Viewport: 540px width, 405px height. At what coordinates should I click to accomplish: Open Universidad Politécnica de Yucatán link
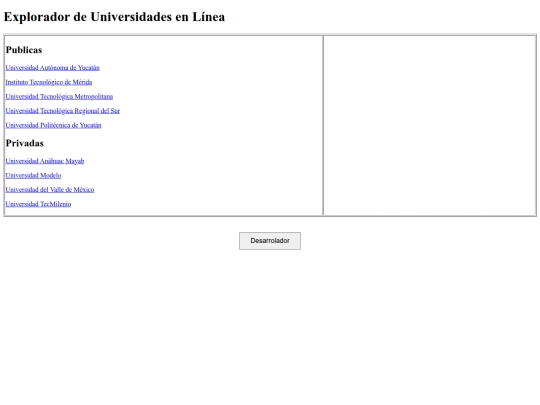(x=53, y=125)
